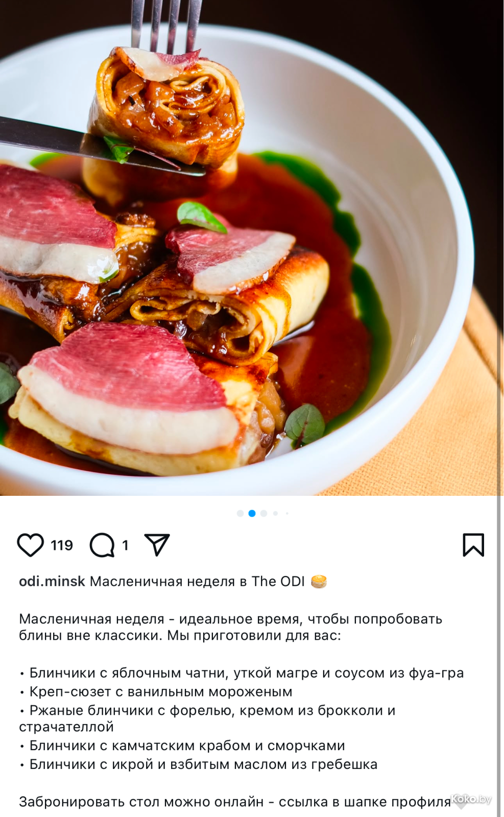Open the odi.minsk profile link
The image size is (504, 817).
(x=52, y=581)
